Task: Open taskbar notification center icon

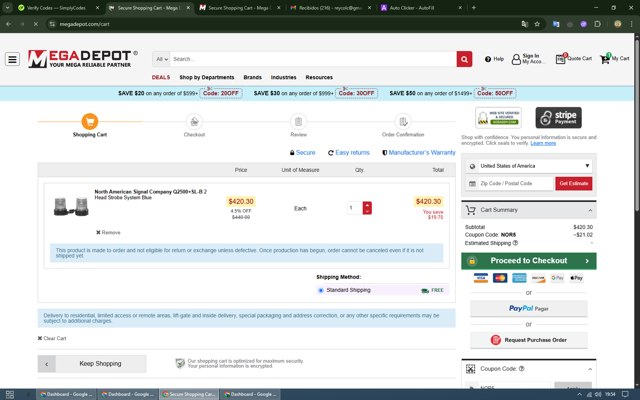Action: click(x=625, y=394)
